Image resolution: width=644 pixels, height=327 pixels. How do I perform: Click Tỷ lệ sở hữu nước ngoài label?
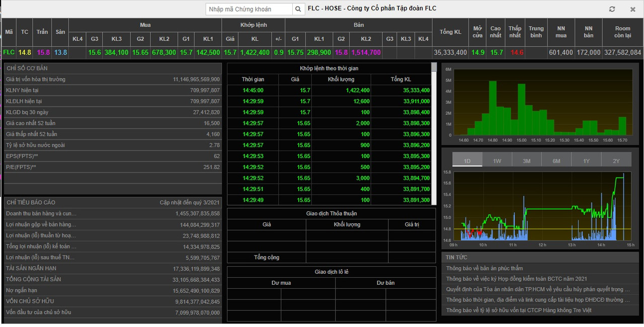35,145
